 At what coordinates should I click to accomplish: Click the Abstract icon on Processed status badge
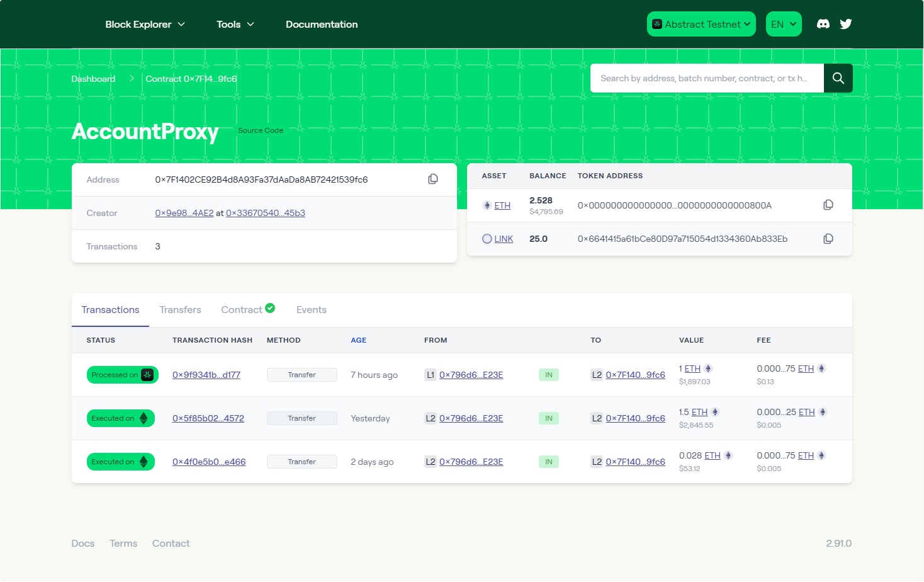pos(147,375)
